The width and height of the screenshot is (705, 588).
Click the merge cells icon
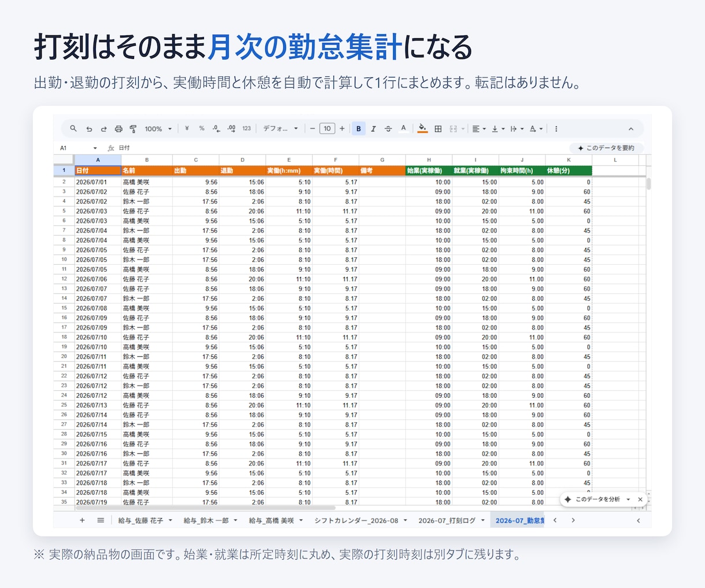(454, 128)
